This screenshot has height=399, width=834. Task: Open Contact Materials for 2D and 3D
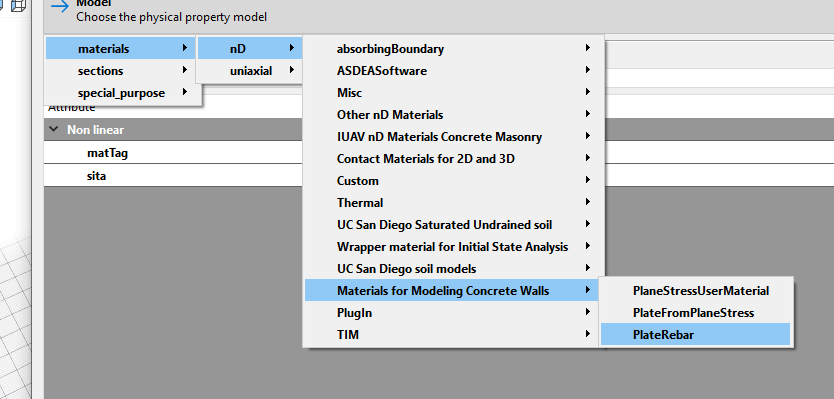click(x=453, y=159)
